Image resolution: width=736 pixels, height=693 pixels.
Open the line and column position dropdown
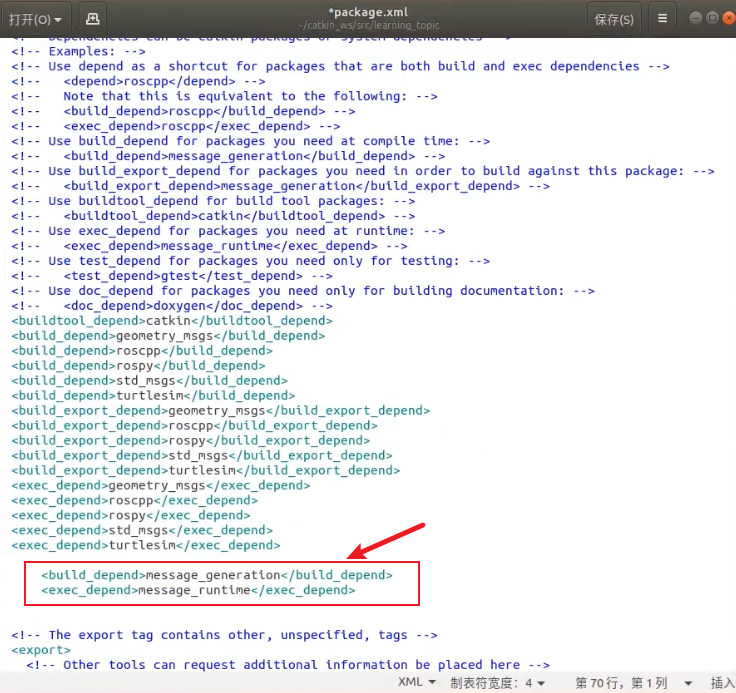coord(634,683)
